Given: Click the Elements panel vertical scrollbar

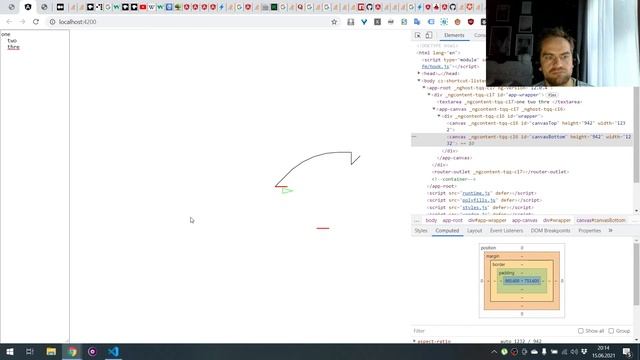Looking at the screenshot, I should click(636, 135).
